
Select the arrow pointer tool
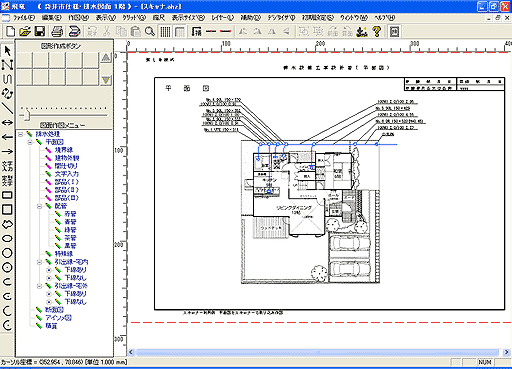click(x=7, y=51)
